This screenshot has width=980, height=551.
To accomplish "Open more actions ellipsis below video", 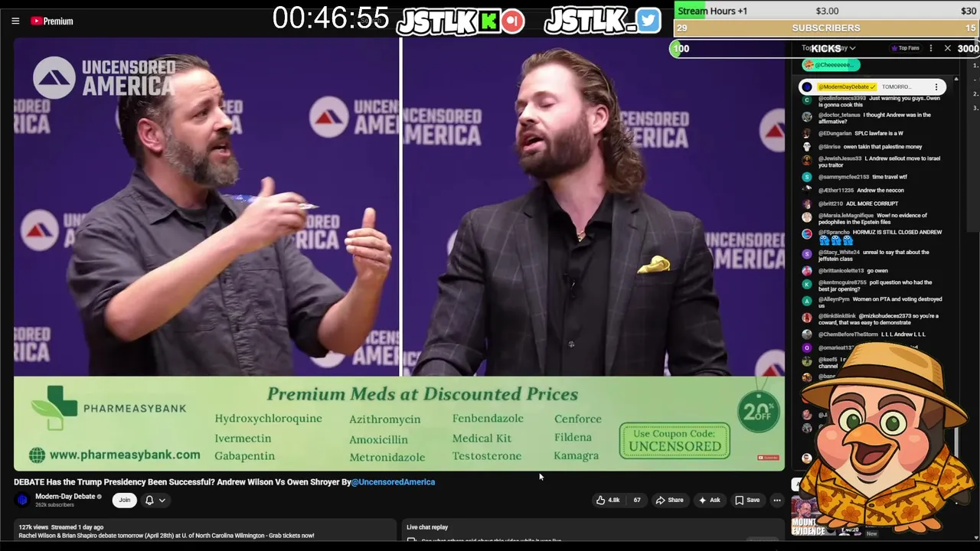I will (x=776, y=500).
